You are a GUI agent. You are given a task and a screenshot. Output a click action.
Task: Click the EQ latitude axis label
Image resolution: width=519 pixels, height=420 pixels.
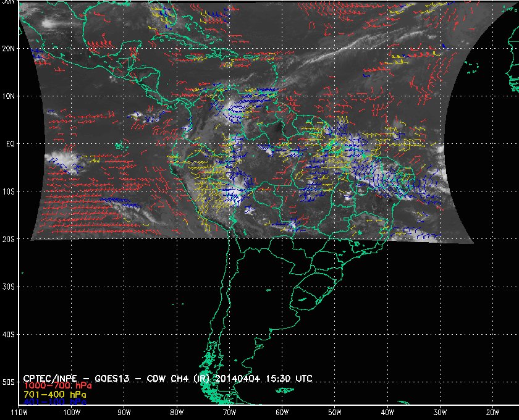[10, 144]
